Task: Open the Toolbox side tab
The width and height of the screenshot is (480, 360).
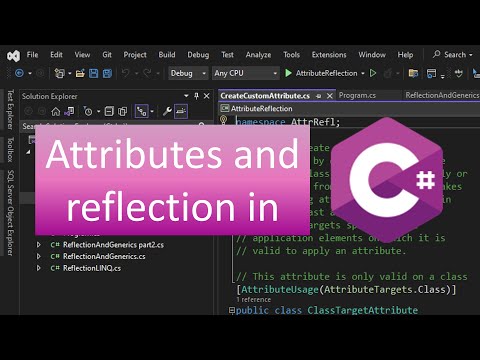Action: point(10,149)
